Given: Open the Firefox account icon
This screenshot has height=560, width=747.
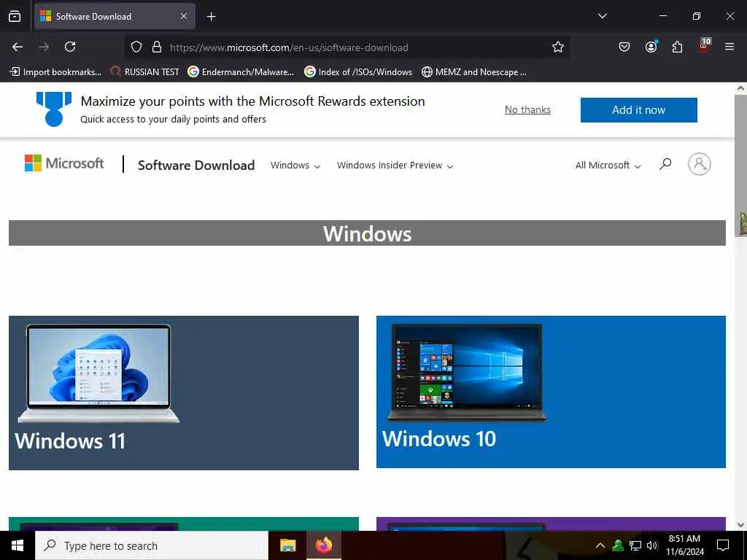Looking at the screenshot, I should point(651,47).
